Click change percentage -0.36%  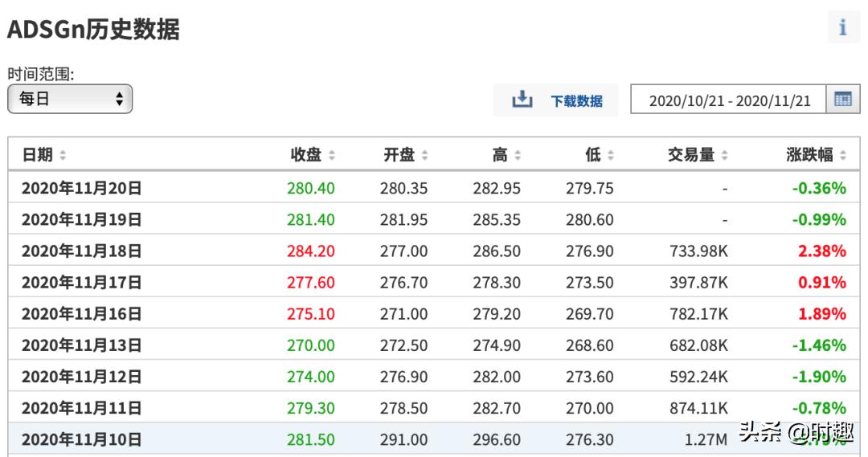pyautogui.click(x=819, y=188)
